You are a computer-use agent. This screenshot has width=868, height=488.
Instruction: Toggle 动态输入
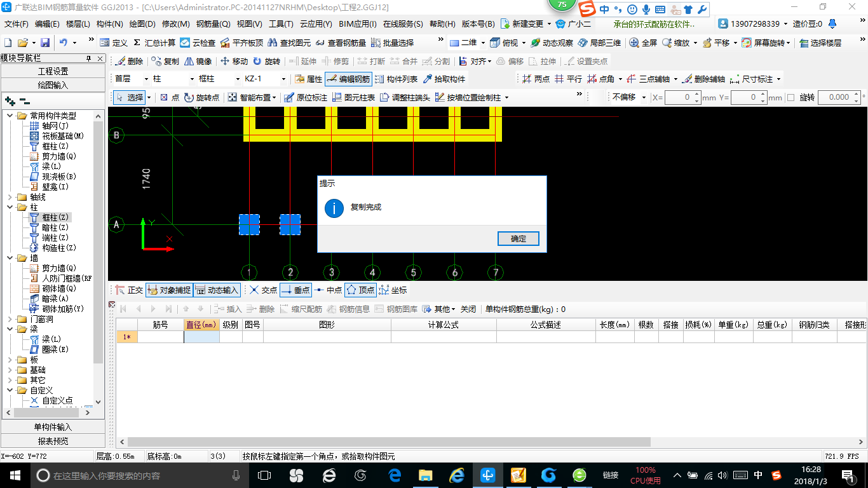tap(217, 290)
